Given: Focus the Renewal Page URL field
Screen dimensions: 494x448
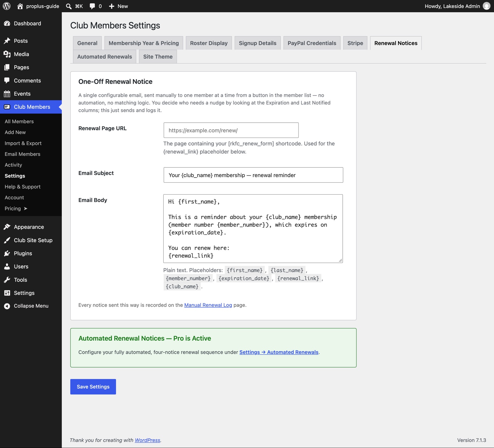Looking at the screenshot, I should click(x=231, y=130).
